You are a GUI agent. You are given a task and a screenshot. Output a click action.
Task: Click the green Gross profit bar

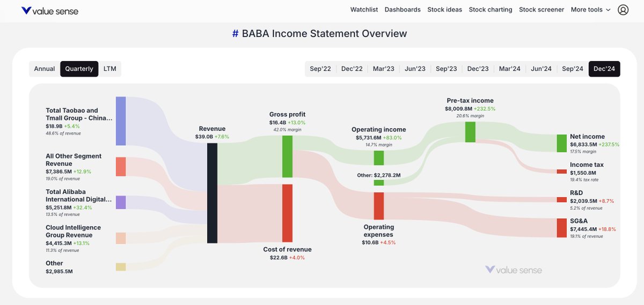287,157
